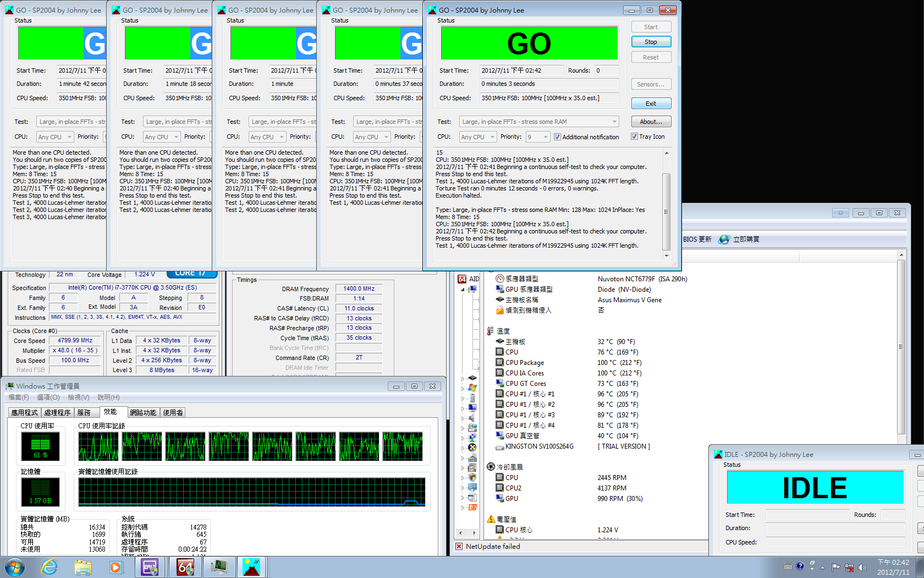
Task: Open Windows Explorer folder icon
Action: click(83, 566)
